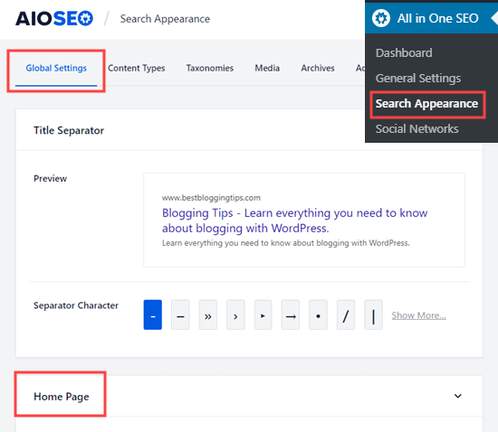498x432 pixels.
Task: Select the bullet dot separator
Action: [318, 315]
